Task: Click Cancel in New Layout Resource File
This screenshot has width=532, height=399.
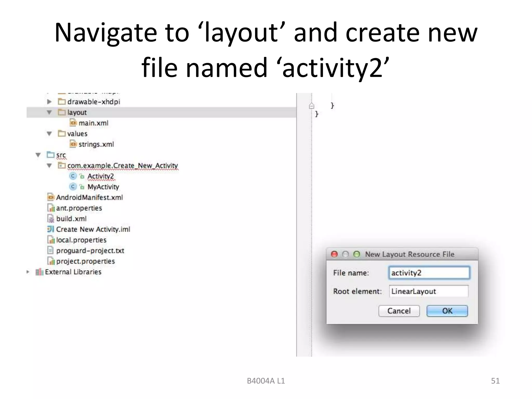Action: click(399, 311)
